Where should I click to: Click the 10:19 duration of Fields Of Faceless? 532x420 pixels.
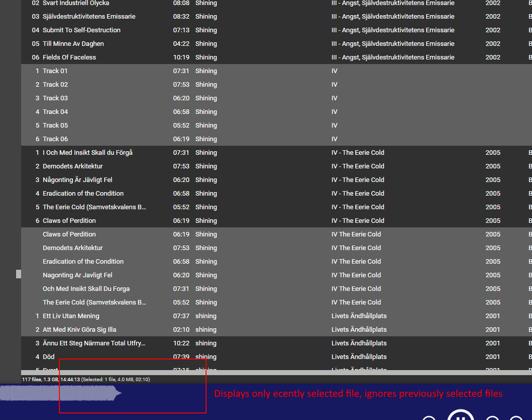click(x=181, y=57)
